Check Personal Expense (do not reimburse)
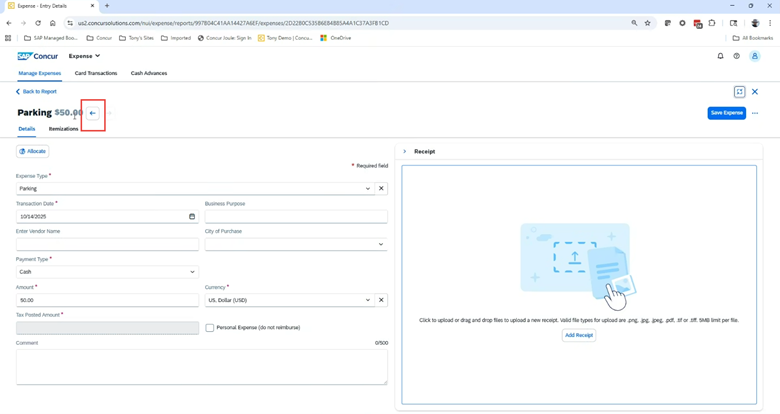The height and width of the screenshot is (414, 780). coord(210,328)
